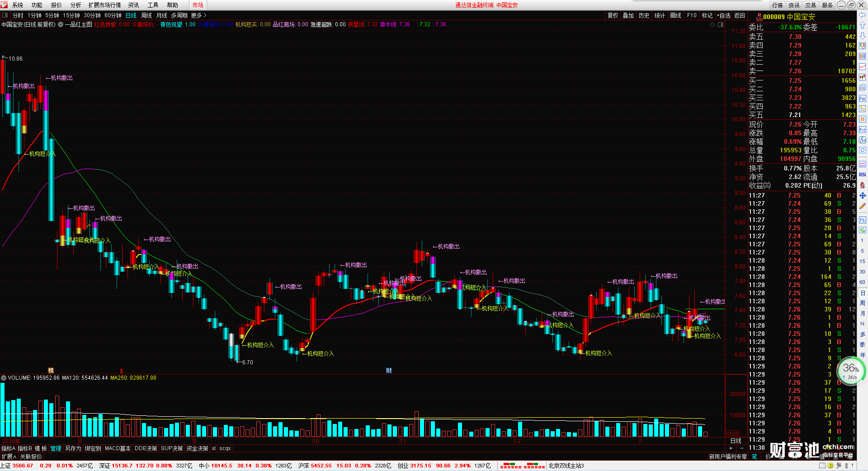Select 30-minute period in the sidebar

863,272
